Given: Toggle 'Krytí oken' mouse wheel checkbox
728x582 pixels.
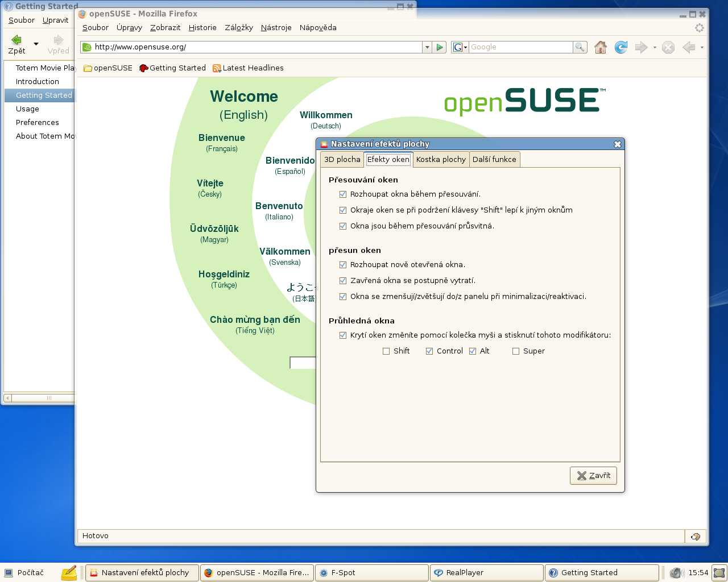Looking at the screenshot, I should tap(343, 335).
